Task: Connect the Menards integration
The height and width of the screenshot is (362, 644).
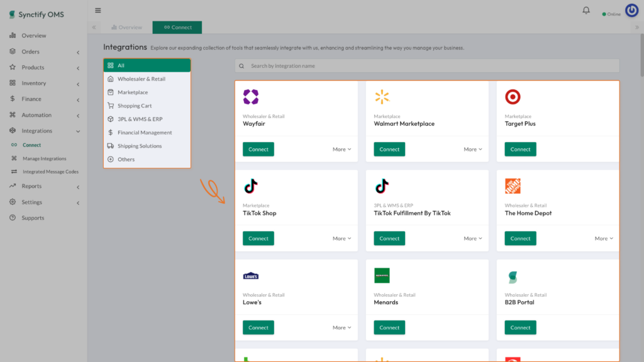Action: point(389,327)
